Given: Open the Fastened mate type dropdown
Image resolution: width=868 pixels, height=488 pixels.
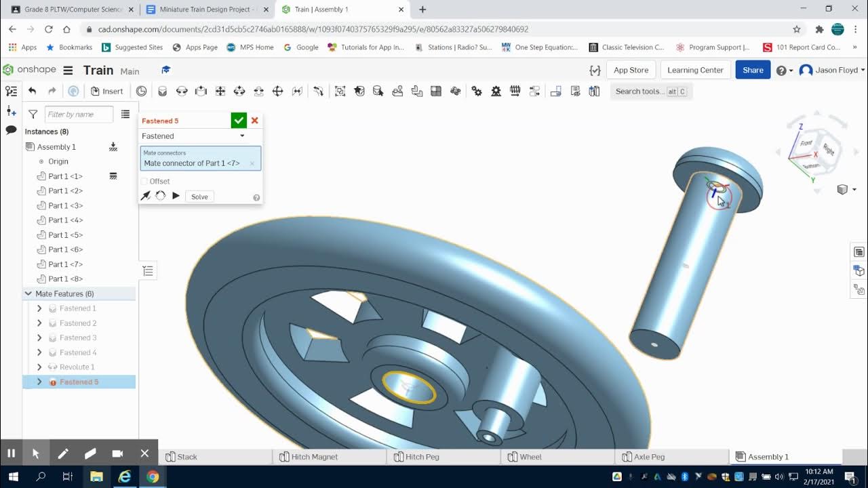Looking at the screenshot, I should tap(193, 136).
